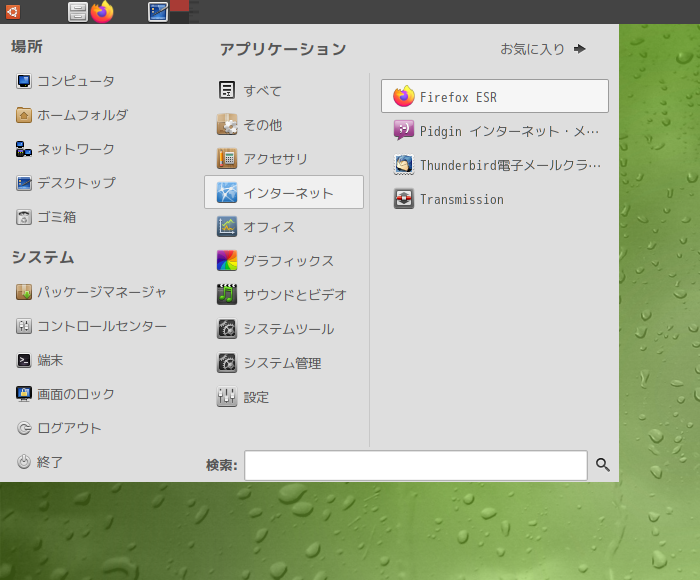Open the ゴミ箱 trash
The height and width of the screenshot is (580, 700).
[46, 217]
